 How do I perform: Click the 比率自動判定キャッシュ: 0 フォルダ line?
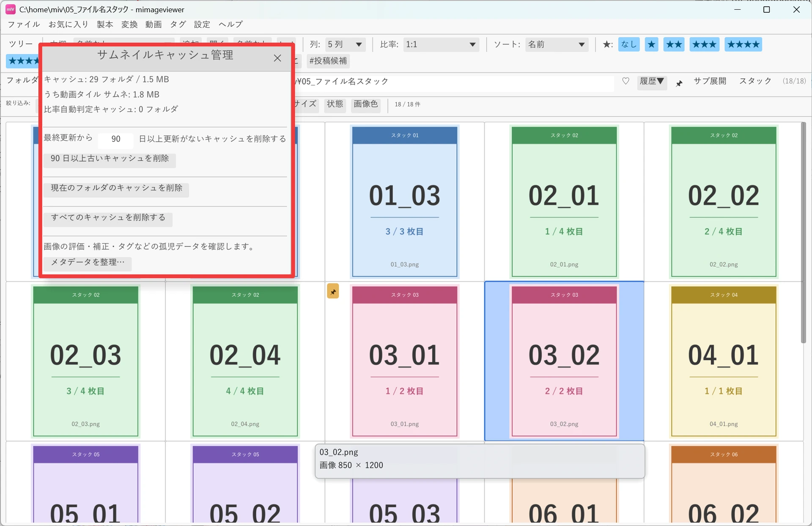coord(111,109)
